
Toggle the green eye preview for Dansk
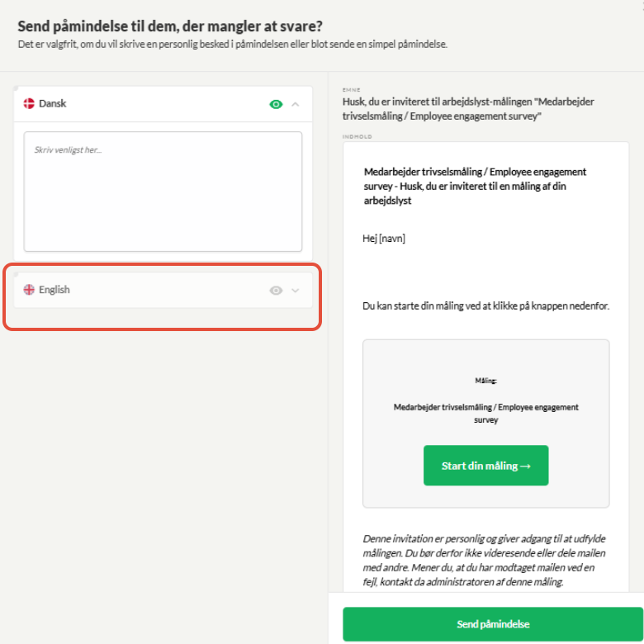point(276,104)
